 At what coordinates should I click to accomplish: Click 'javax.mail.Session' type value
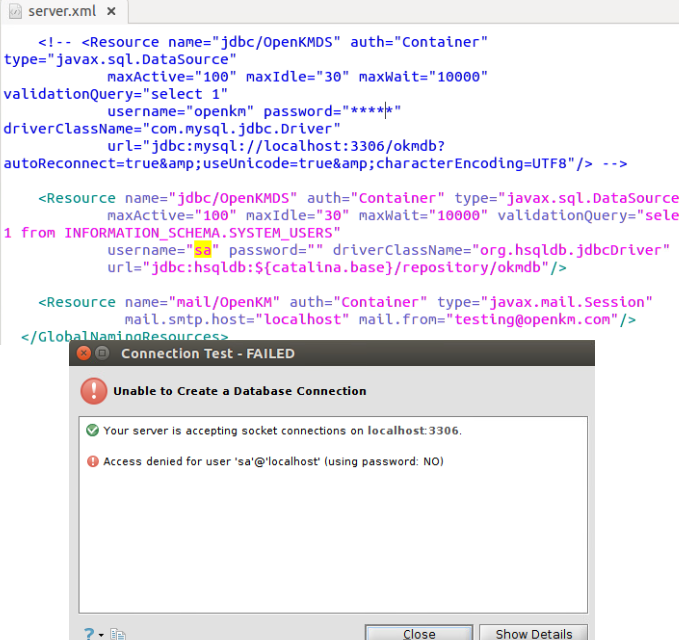[566, 302]
